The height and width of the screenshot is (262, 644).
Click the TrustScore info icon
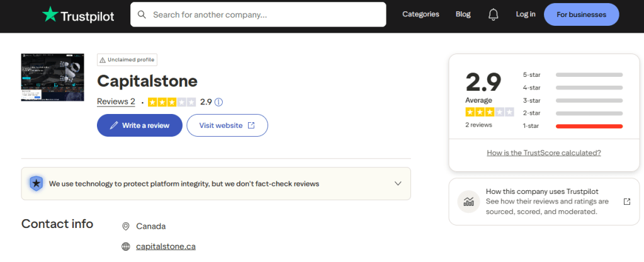[x=219, y=102]
